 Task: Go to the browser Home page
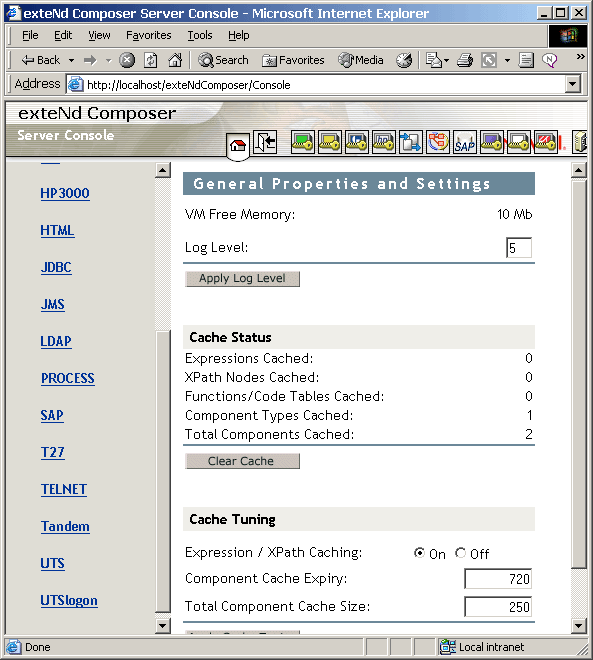(x=175, y=61)
